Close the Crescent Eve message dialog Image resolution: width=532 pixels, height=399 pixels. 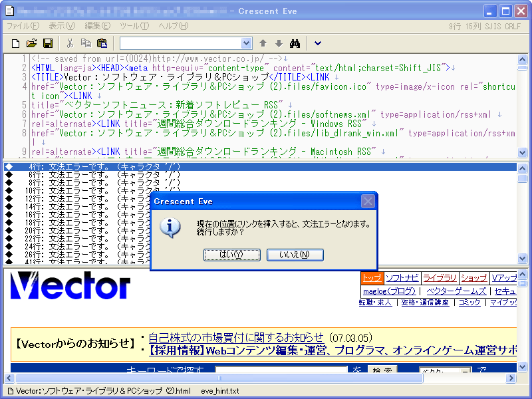(x=368, y=201)
